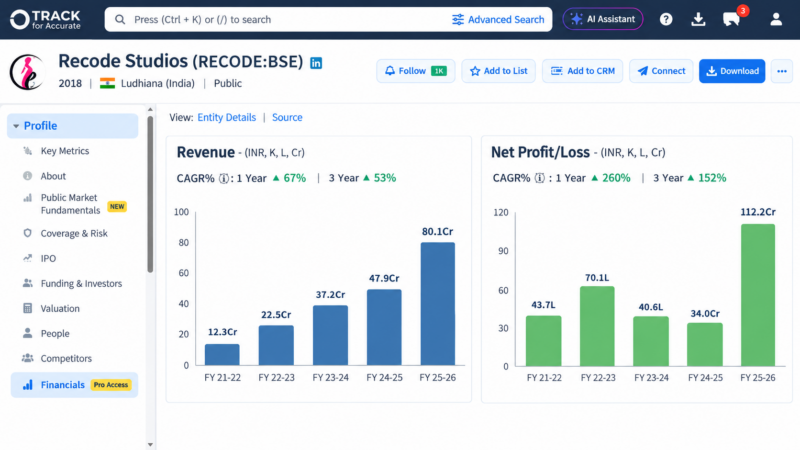Click the search magnifier icon

pyautogui.click(x=120, y=19)
